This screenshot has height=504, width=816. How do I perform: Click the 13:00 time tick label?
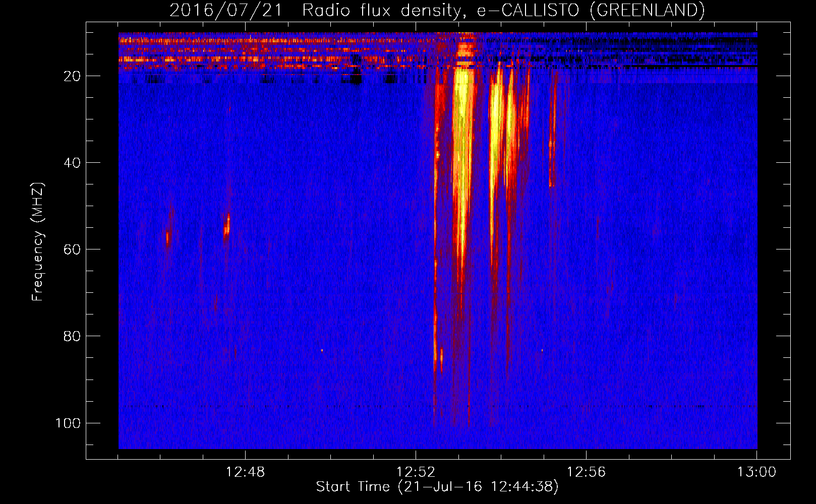point(756,472)
